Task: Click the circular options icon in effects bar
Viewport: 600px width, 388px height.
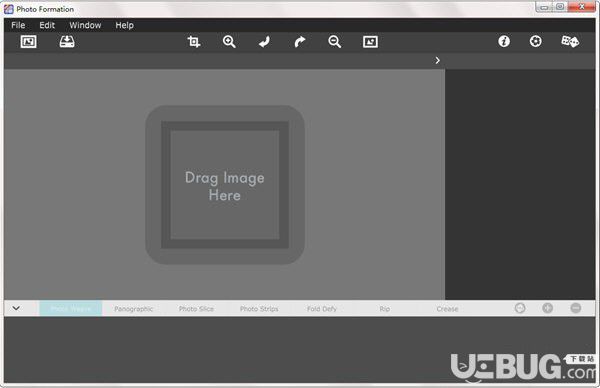Action: (520, 308)
